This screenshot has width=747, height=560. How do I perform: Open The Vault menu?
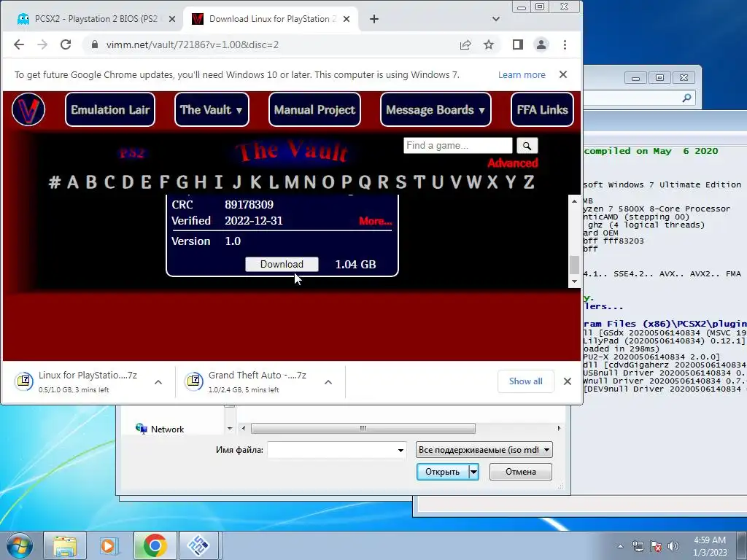click(x=212, y=109)
